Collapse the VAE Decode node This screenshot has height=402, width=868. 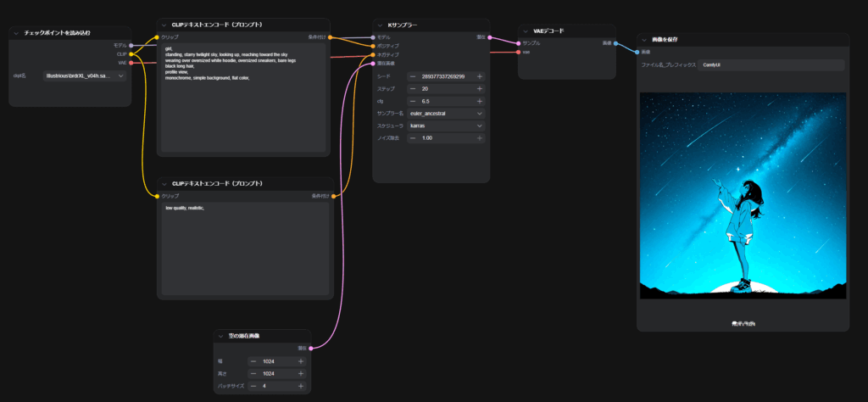526,31
